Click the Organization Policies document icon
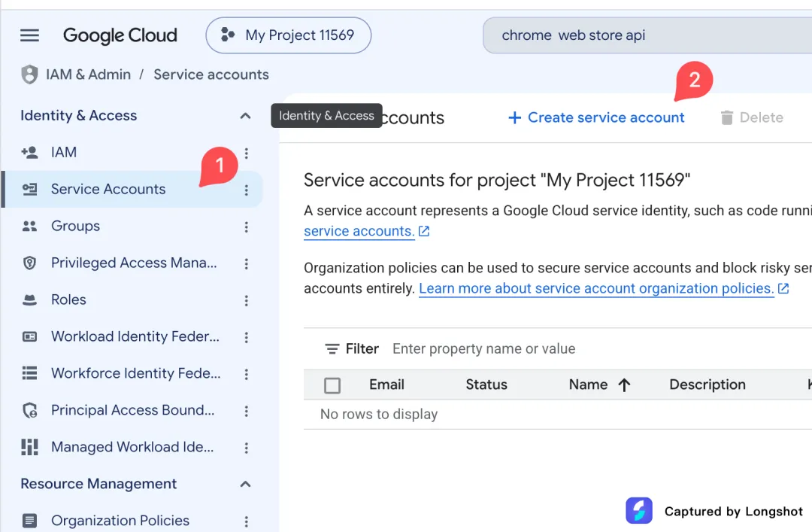The height and width of the screenshot is (532, 812). click(29, 520)
